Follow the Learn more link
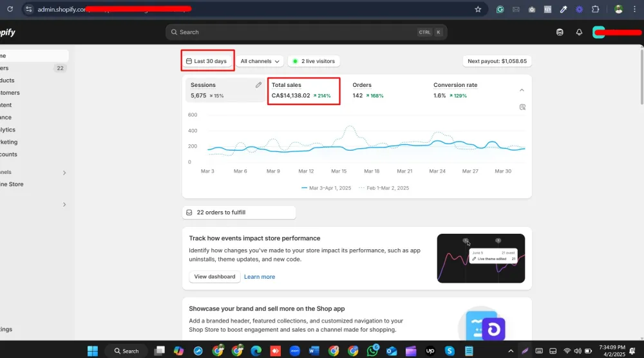The image size is (644, 358). pos(260,277)
